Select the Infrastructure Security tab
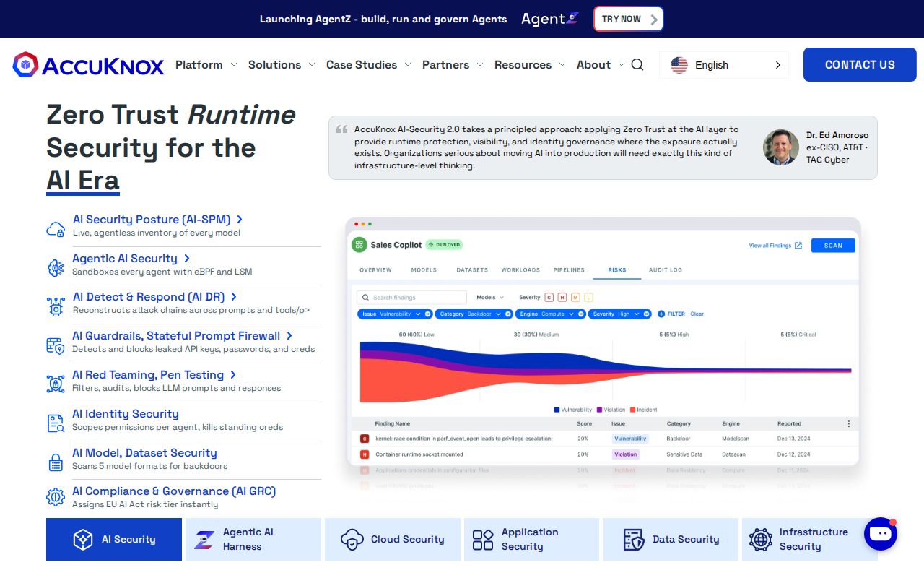 810,540
